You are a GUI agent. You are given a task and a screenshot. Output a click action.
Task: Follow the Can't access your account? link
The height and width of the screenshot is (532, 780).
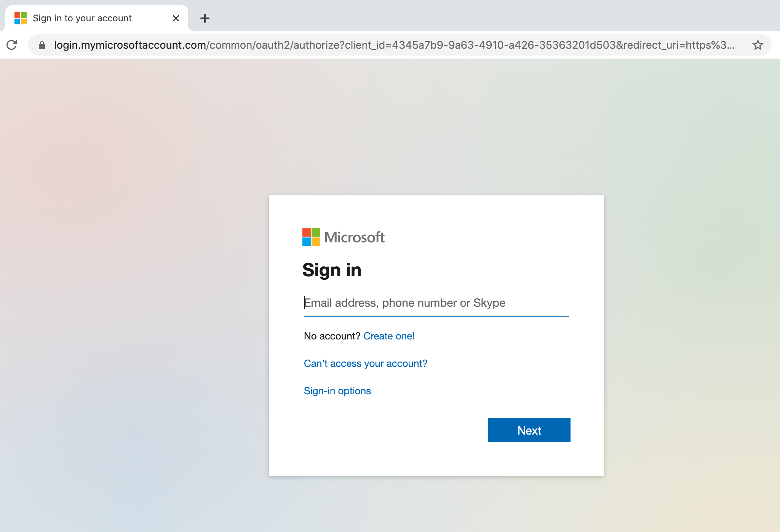pos(366,363)
